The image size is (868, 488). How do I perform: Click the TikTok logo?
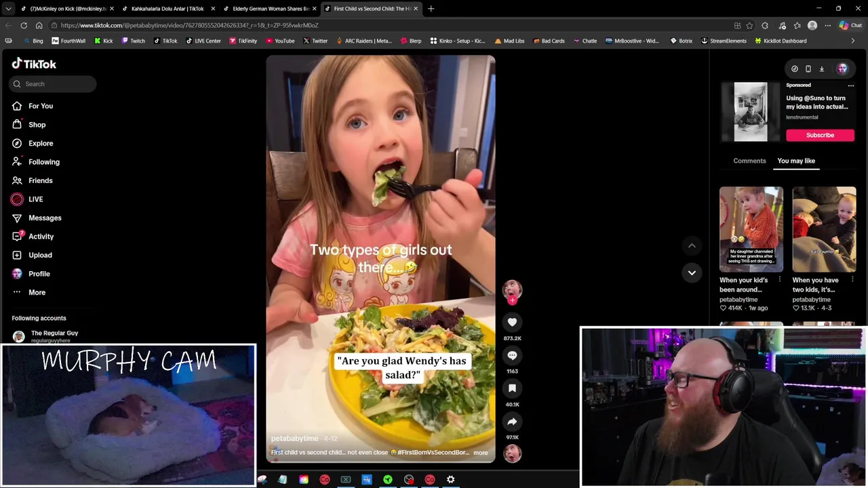point(34,64)
